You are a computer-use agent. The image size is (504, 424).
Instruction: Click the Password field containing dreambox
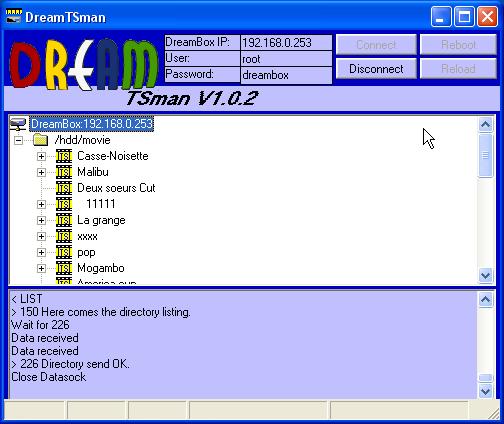click(286, 75)
